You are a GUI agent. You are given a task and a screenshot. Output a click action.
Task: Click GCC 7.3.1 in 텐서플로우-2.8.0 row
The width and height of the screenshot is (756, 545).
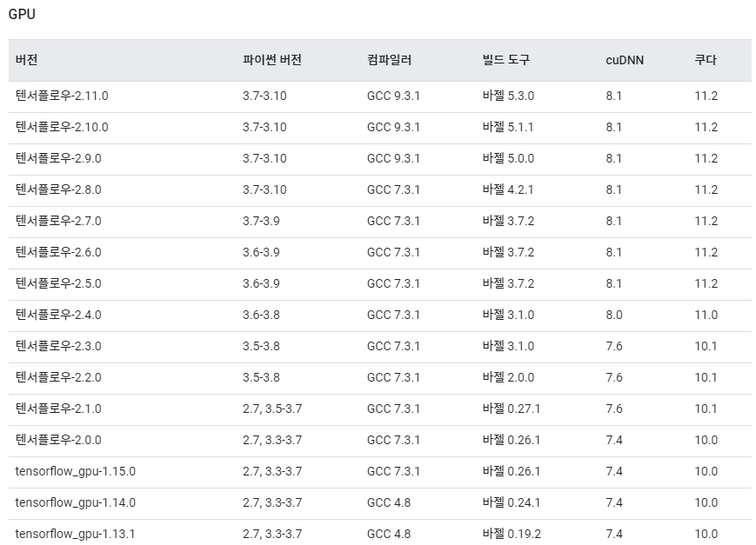[393, 189]
